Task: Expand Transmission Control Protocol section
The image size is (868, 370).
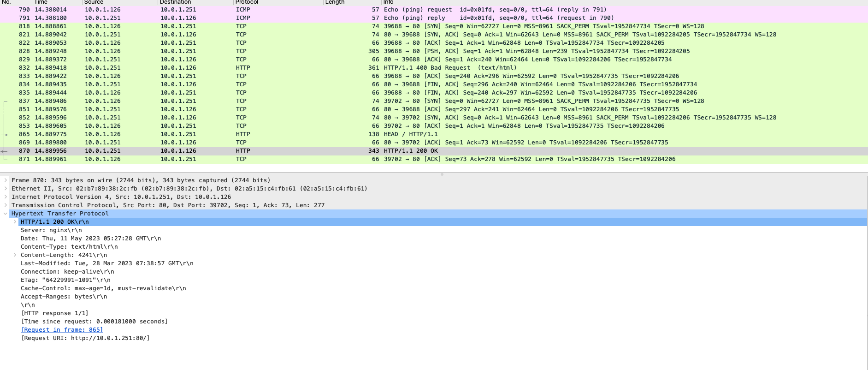Action: [x=6, y=205]
